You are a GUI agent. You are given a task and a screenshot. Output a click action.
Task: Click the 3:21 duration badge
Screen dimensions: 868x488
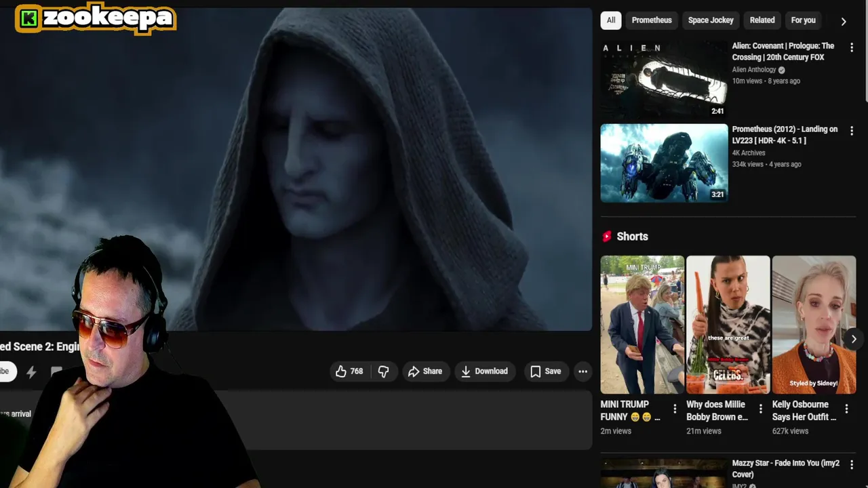click(717, 195)
